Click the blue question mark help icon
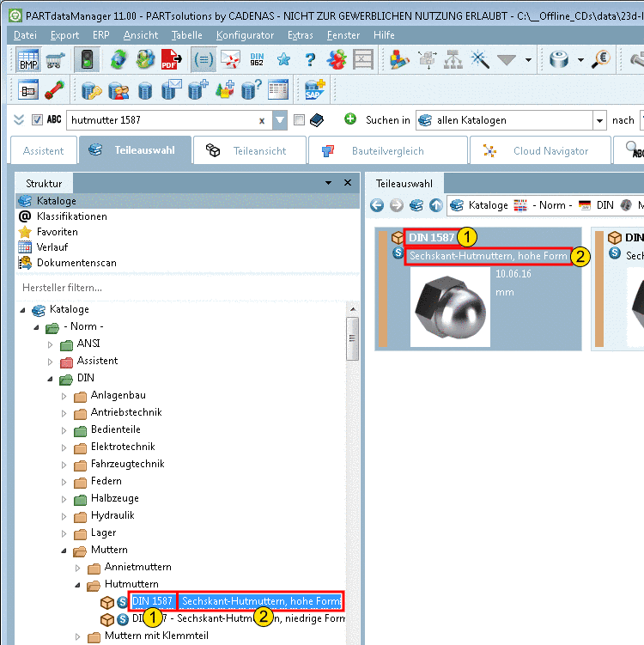 [x=310, y=59]
